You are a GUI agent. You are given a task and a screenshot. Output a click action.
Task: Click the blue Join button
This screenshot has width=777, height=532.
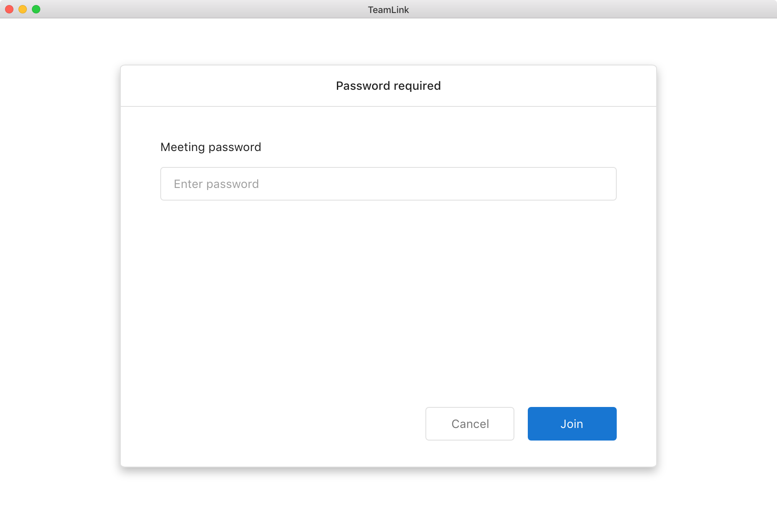pyautogui.click(x=572, y=424)
